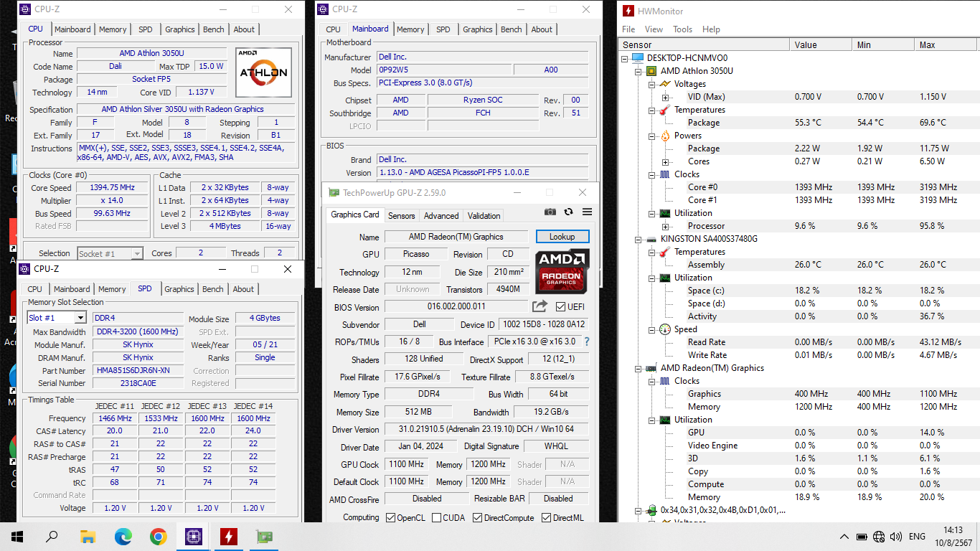The width and height of the screenshot is (980, 551).
Task: Click the AMD Radeon Graphics logo
Action: pos(562,271)
